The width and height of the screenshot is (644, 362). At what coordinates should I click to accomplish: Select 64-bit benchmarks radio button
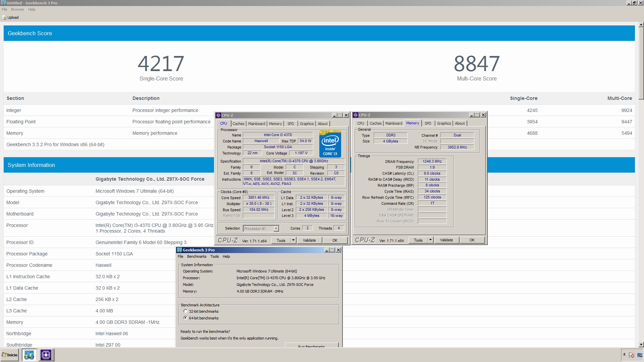coord(185,318)
